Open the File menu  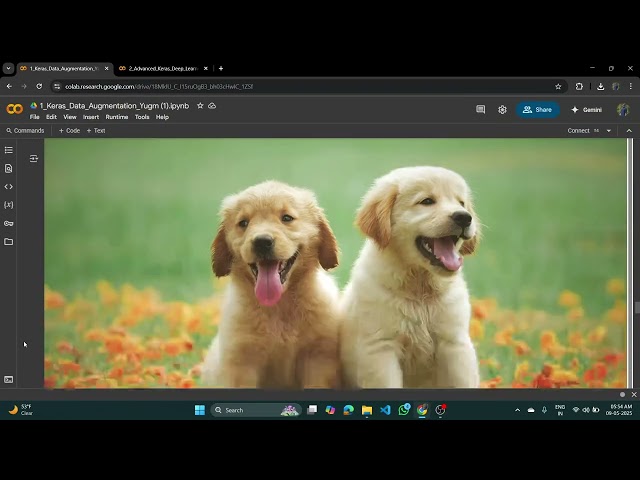(x=35, y=117)
